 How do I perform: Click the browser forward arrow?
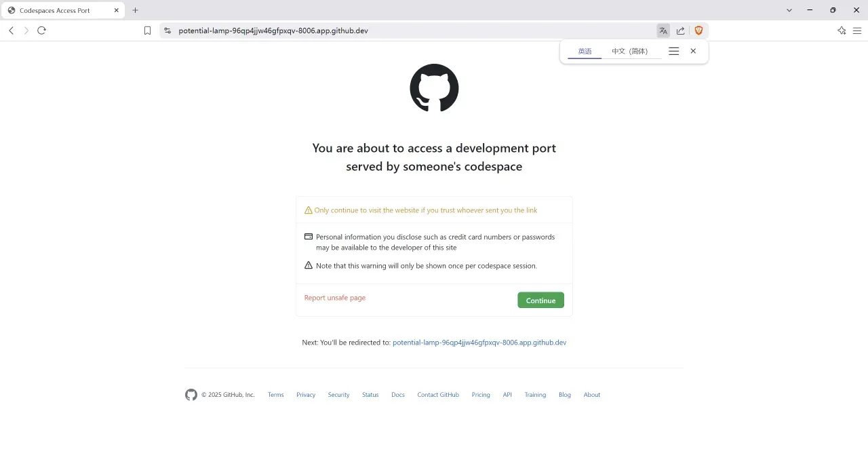tap(26, 31)
